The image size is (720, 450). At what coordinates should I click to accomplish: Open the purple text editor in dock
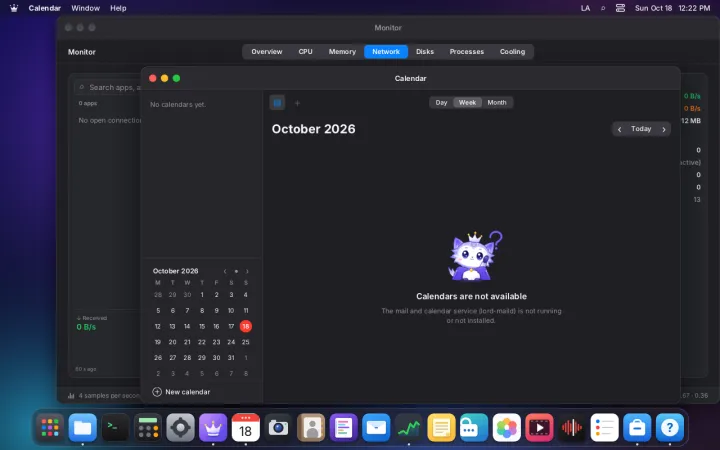(x=343, y=428)
